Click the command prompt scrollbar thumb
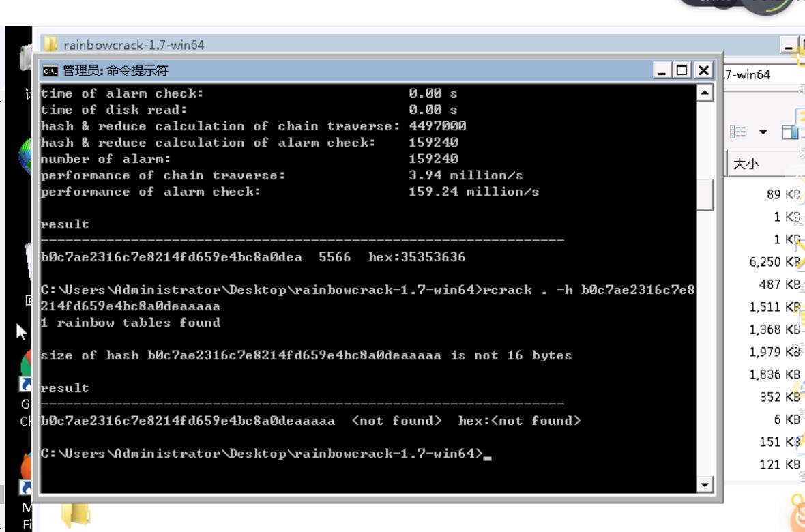Screen dimensions: 805x532 [x=704, y=194]
